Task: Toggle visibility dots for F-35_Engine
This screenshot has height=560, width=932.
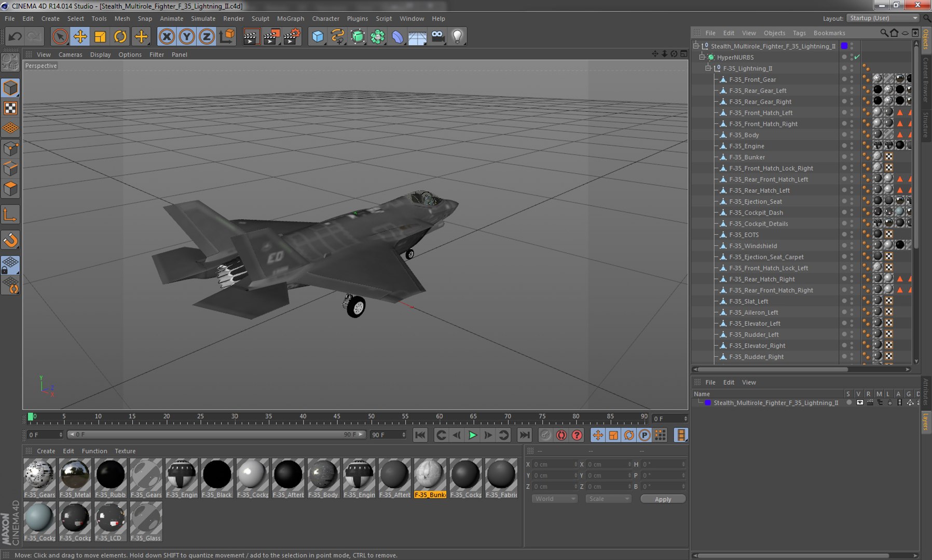Action: click(x=852, y=146)
